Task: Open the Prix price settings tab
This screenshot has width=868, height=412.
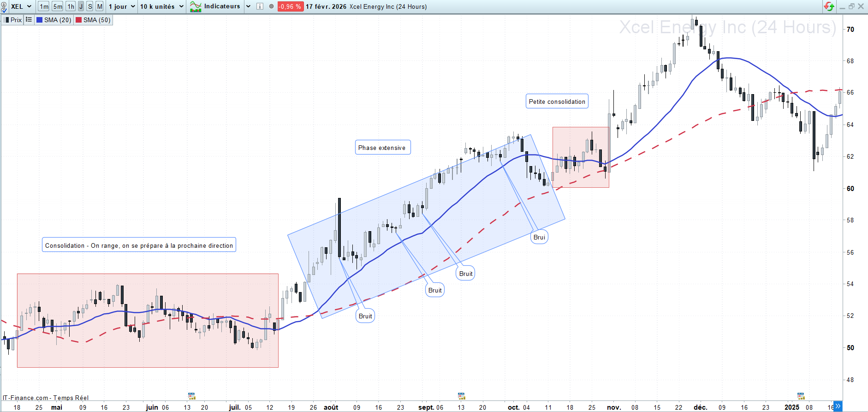Action: (x=13, y=20)
